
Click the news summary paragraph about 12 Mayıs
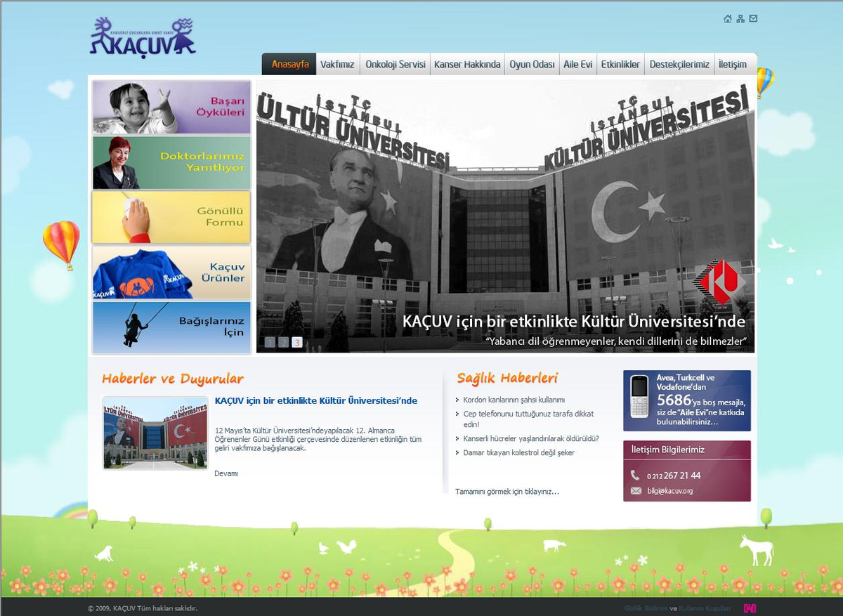coord(318,439)
